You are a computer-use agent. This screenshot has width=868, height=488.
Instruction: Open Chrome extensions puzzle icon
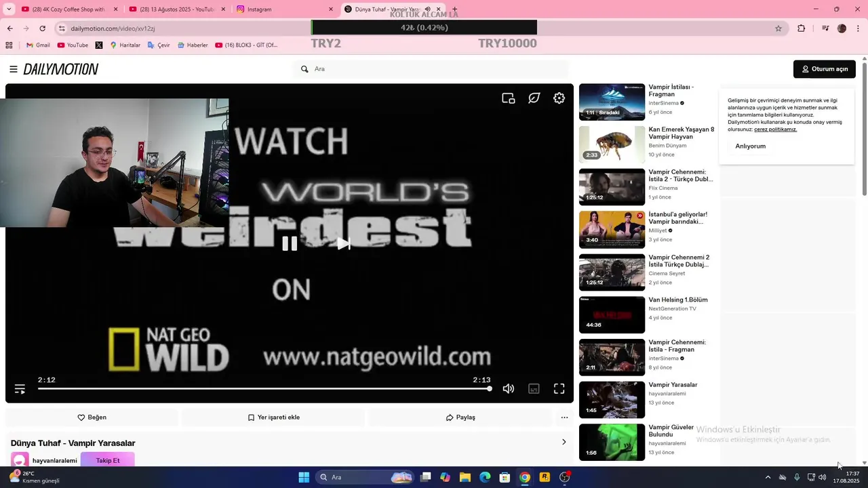click(802, 28)
